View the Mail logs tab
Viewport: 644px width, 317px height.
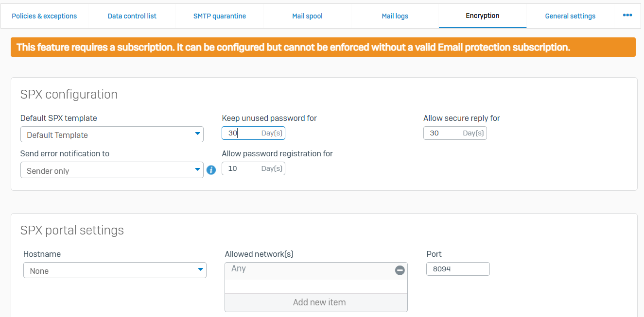(x=395, y=16)
